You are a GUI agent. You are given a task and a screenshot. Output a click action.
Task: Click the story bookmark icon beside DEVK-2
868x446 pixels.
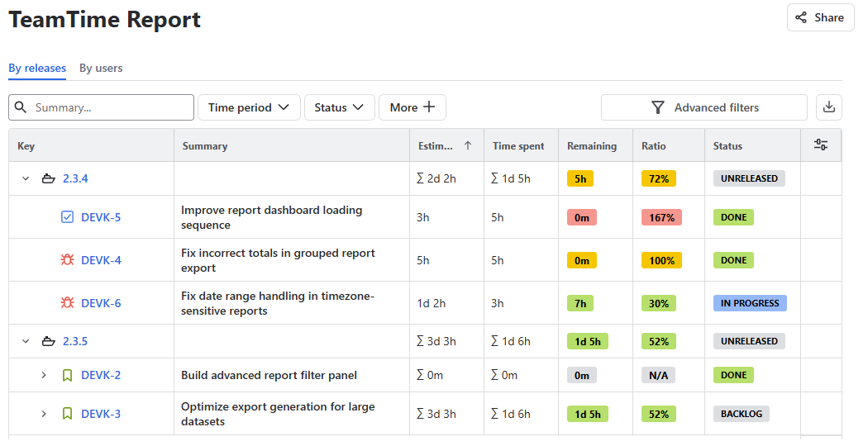click(68, 375)
